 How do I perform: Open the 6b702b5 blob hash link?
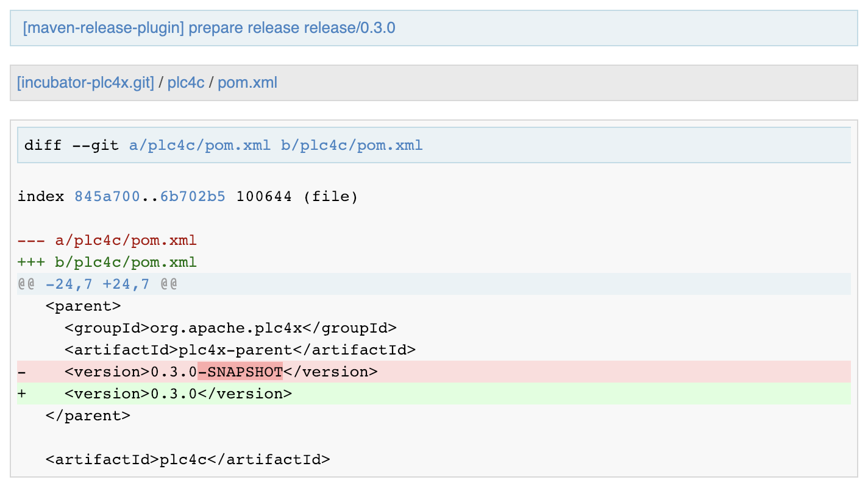click(x=193, y=196)
